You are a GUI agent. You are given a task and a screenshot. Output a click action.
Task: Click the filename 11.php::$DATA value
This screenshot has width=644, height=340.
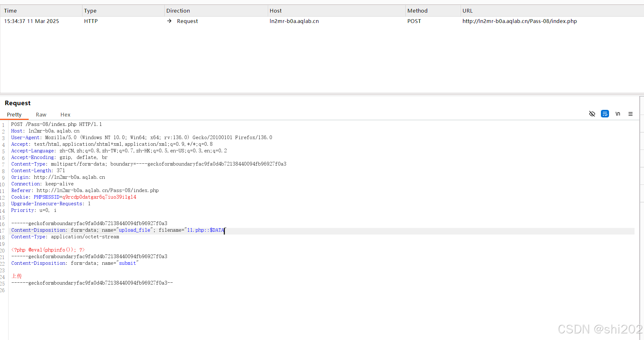tap(205, 230)
